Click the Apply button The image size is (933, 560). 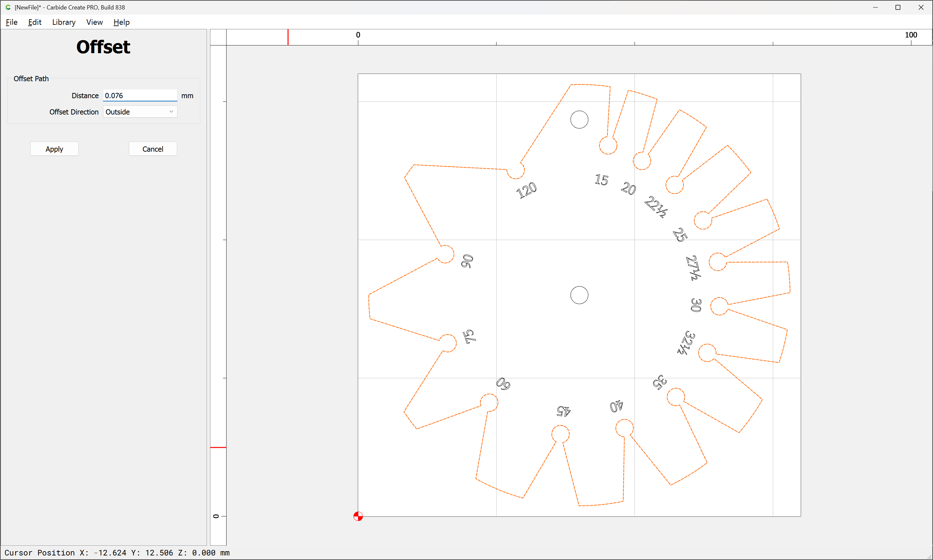tap(54, 149)
